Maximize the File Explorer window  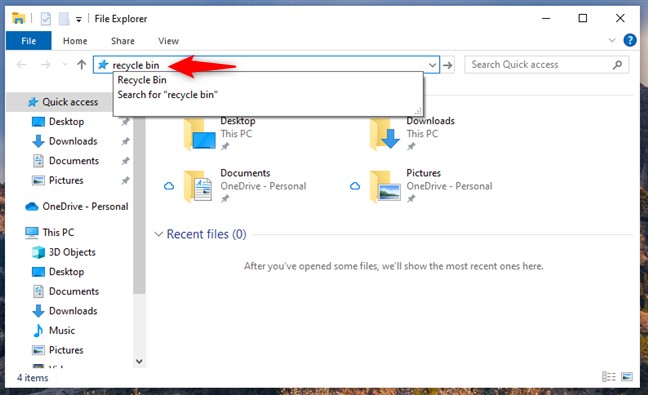click(583, 18)
